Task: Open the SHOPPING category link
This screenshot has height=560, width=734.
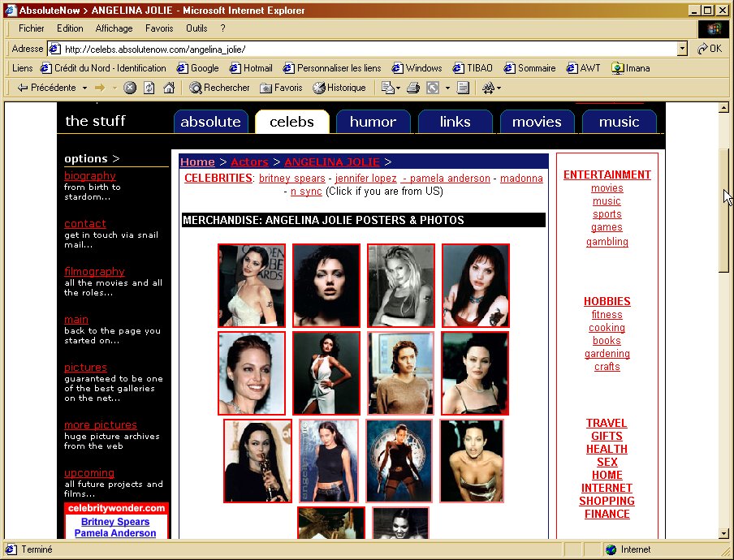Action: click(607, 501)
